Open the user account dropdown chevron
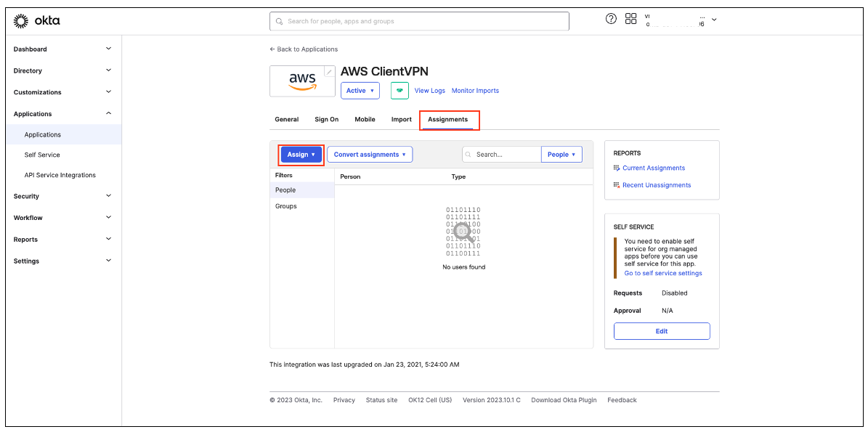This screenshot has height=432, width=868. [714, 20]
